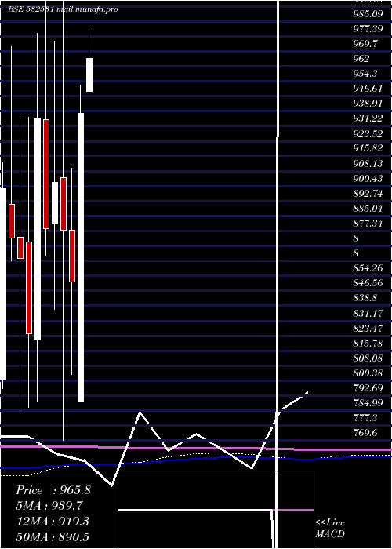This screenshot has width=392, height=549.
Task: Select the latest white candle near 962
Action: click(89, 75)
